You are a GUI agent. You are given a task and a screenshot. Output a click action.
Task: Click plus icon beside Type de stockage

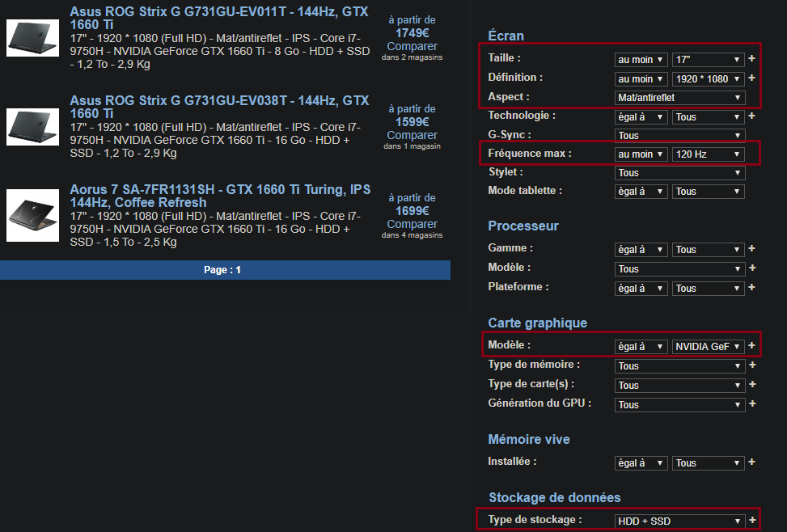coord(752,521)
